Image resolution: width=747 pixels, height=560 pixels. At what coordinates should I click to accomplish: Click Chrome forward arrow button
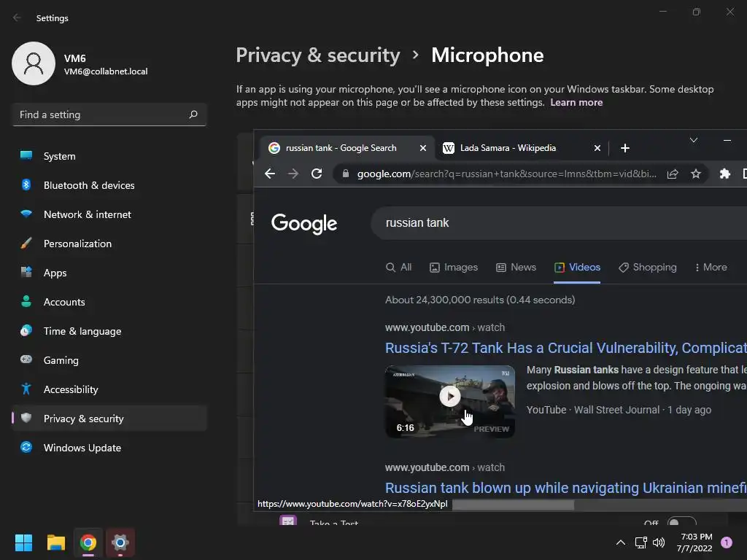(293, 174)
